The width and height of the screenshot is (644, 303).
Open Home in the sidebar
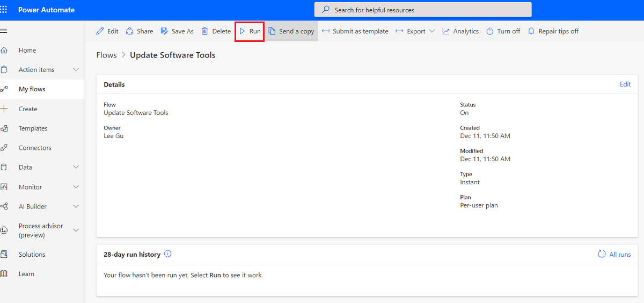pos(27,50)
